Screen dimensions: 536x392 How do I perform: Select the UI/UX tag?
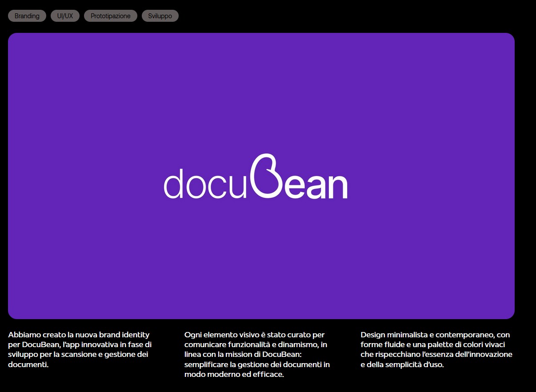[65, 16]
